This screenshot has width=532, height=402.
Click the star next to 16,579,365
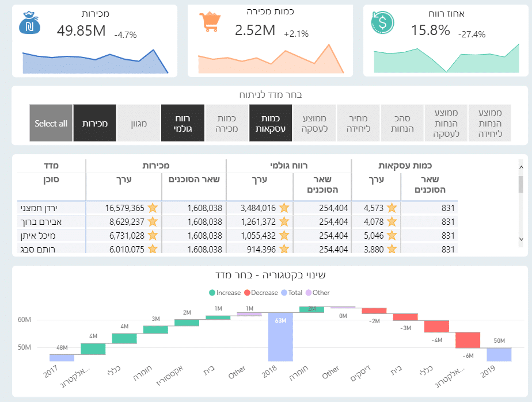(x=153, y=208)
